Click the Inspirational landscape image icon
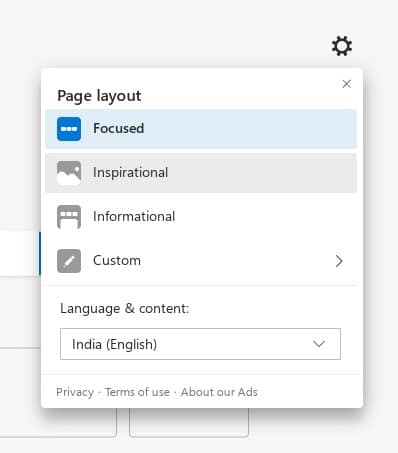 pos(69,173)
